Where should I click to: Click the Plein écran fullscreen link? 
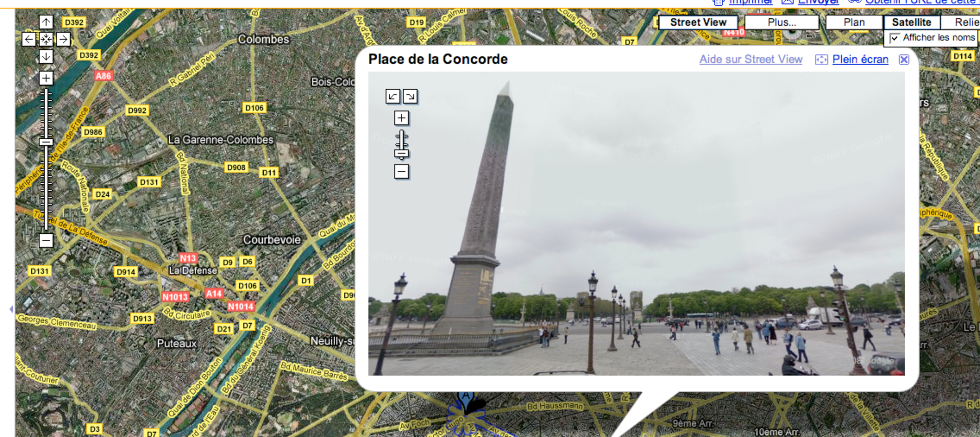(860, 59)
